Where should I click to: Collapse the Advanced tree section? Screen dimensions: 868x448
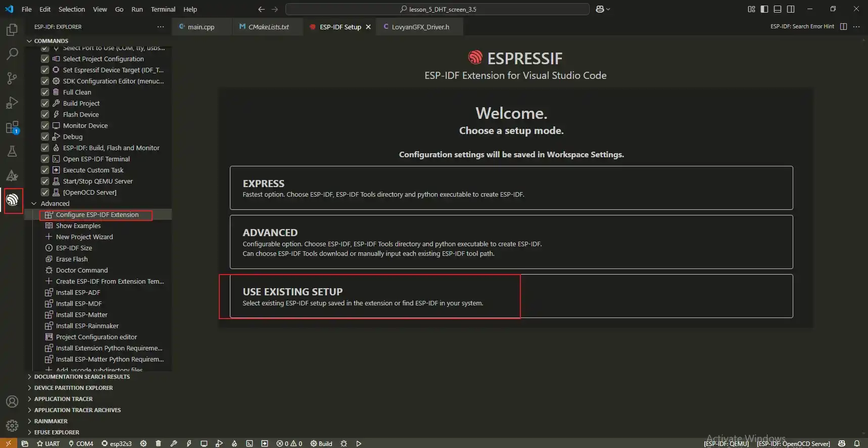[x=34, y=203]
